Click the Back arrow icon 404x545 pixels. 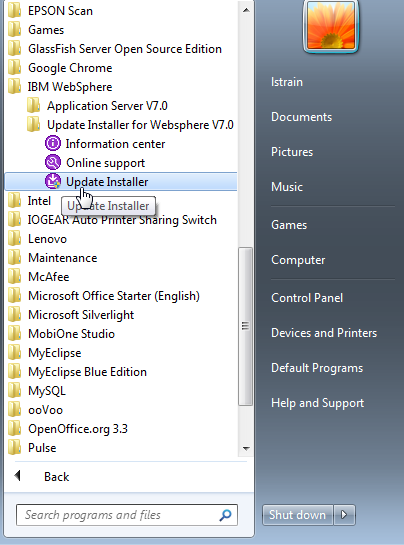click(x=18, y=476)
